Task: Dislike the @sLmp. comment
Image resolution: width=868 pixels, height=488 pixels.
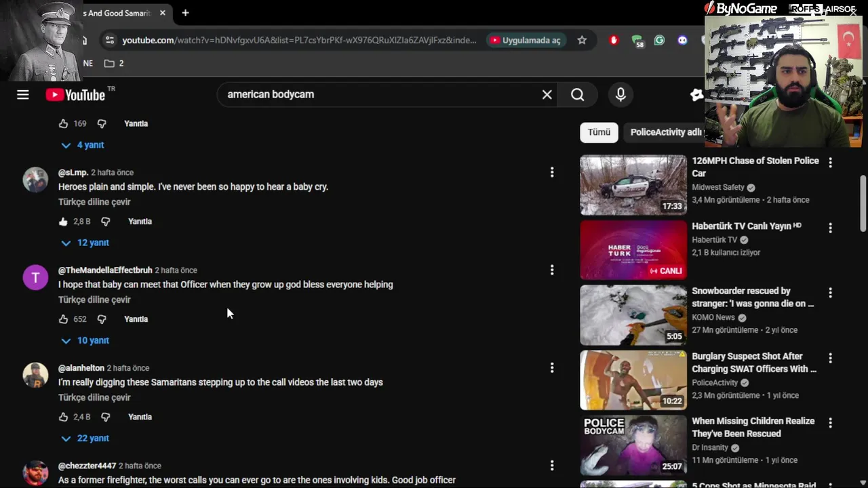Action: point(106,222)
